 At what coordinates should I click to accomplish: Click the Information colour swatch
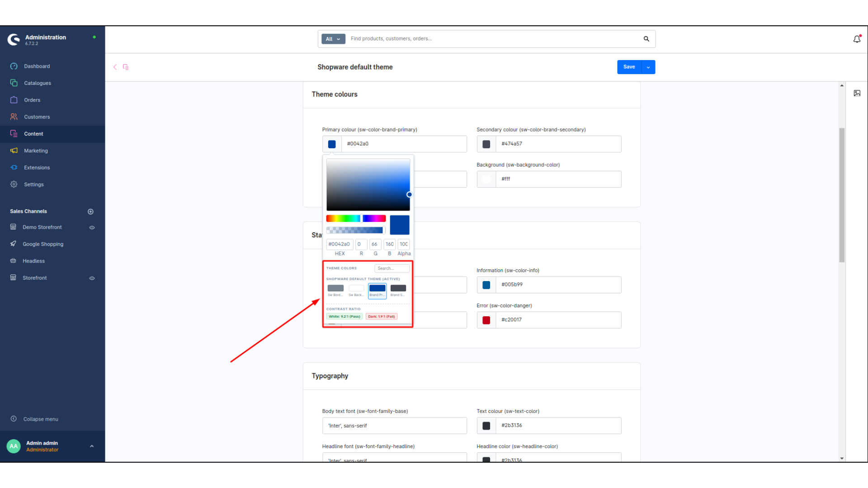[486, 285]
